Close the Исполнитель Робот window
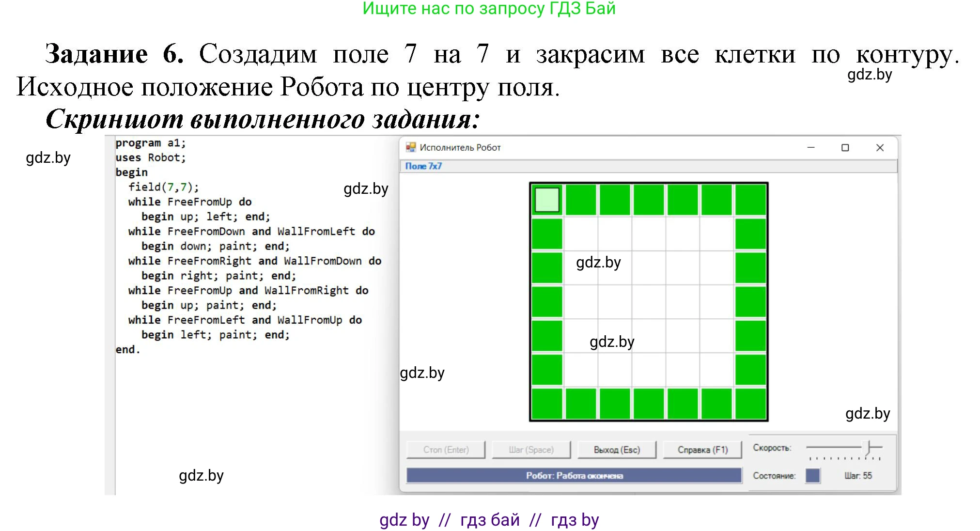The width and height of the screenshot is (980, 531). 880,148
